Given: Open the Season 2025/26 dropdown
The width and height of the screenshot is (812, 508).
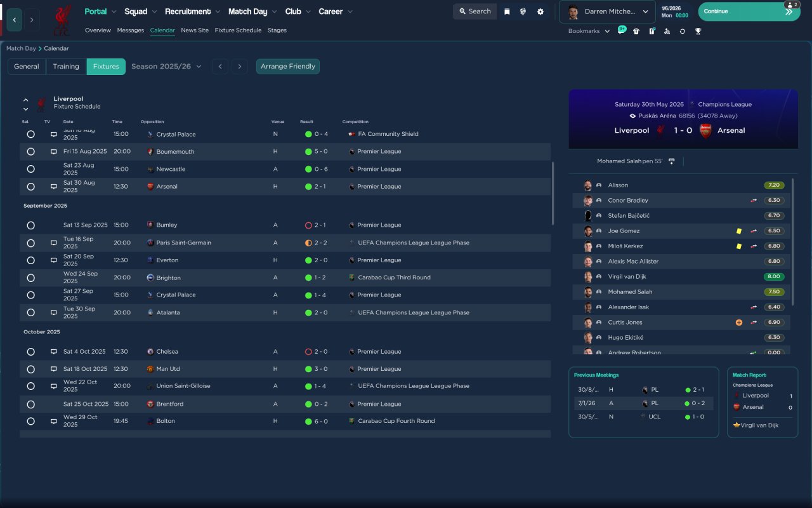Looking at the screenshot, I should (x=166, y=66).
